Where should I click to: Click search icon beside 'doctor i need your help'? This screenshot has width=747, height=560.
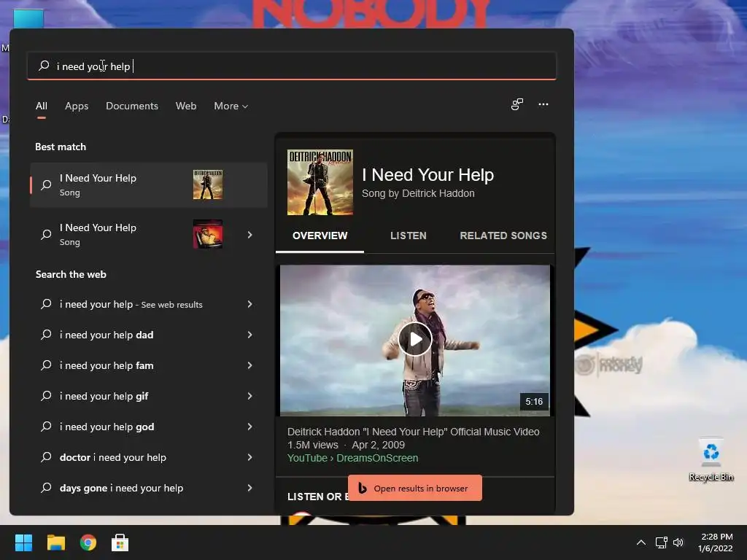coord(46,457)
